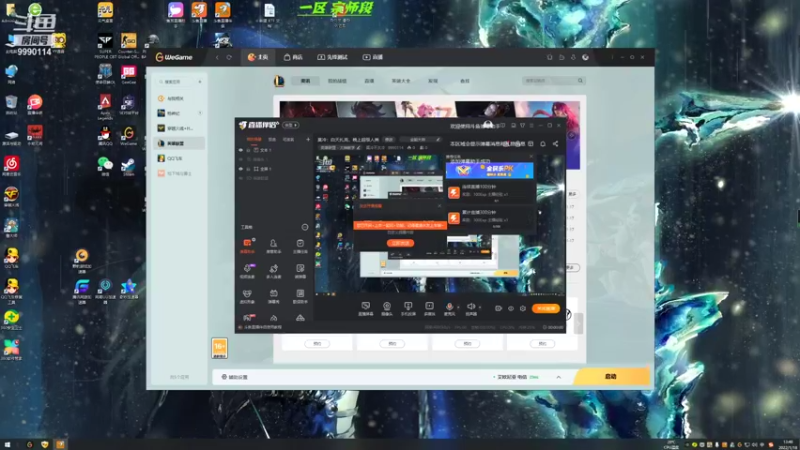Open the blue PK event banner
Viewport: 800px width, 450px height.
coord(490,170)
